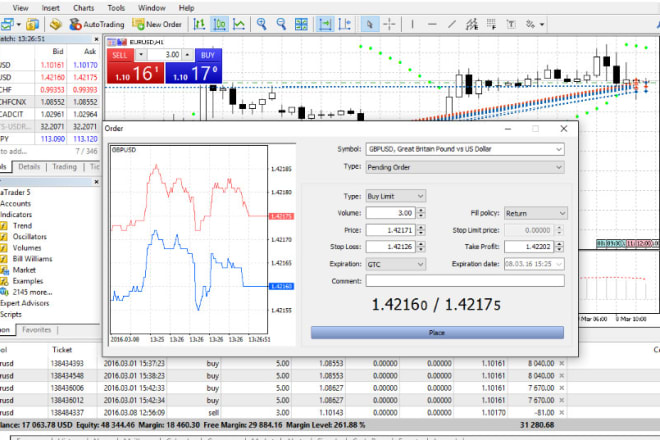Adjust Volume using its spinner arrows
The width and height of the screenshot is (660, 440).
[421, 213]
